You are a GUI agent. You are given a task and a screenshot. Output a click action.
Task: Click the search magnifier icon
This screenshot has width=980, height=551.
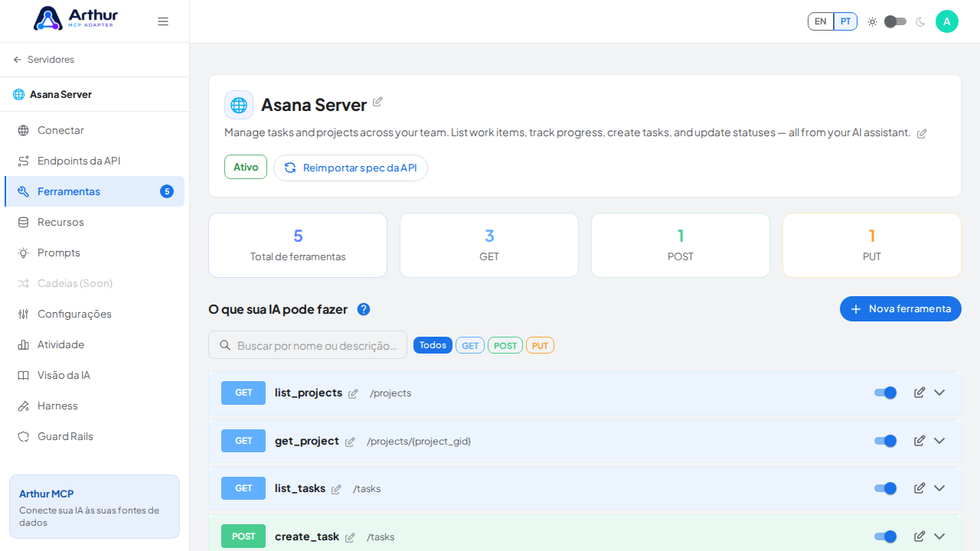click(225, 345)
